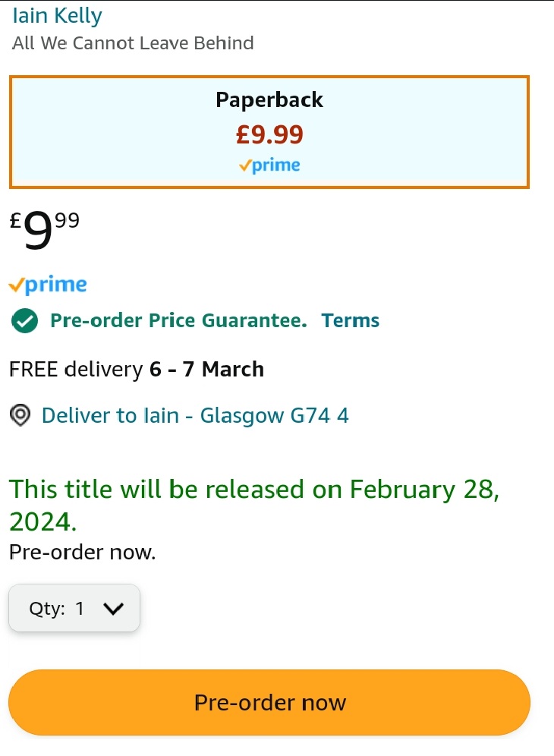Click the orange tick of the prime logo under the large price
Image resolution: width=554 pixels, height=756 pixels.
[15, 285]
